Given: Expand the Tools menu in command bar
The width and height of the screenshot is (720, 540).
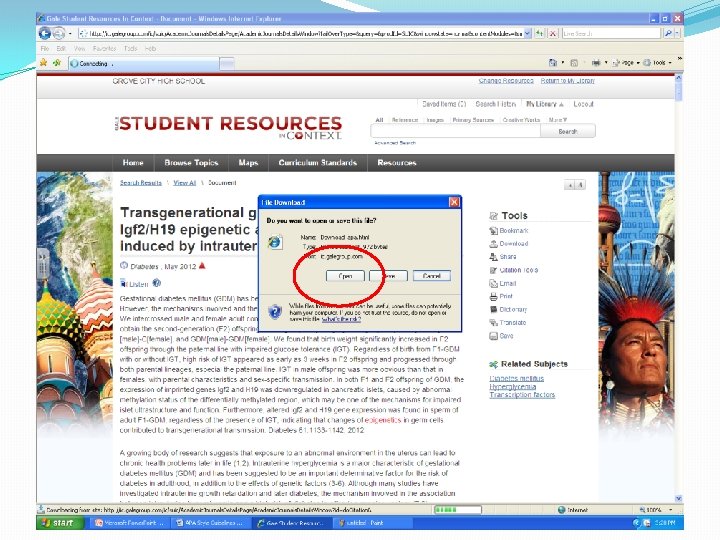Looking at the screenshot, I should (x=669, y=62).
